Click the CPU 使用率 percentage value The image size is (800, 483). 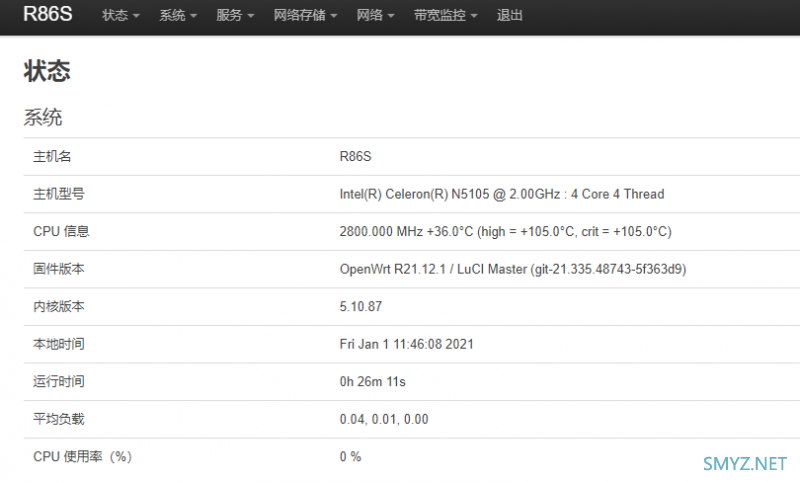pyautogui.click(x=350, y=457)
